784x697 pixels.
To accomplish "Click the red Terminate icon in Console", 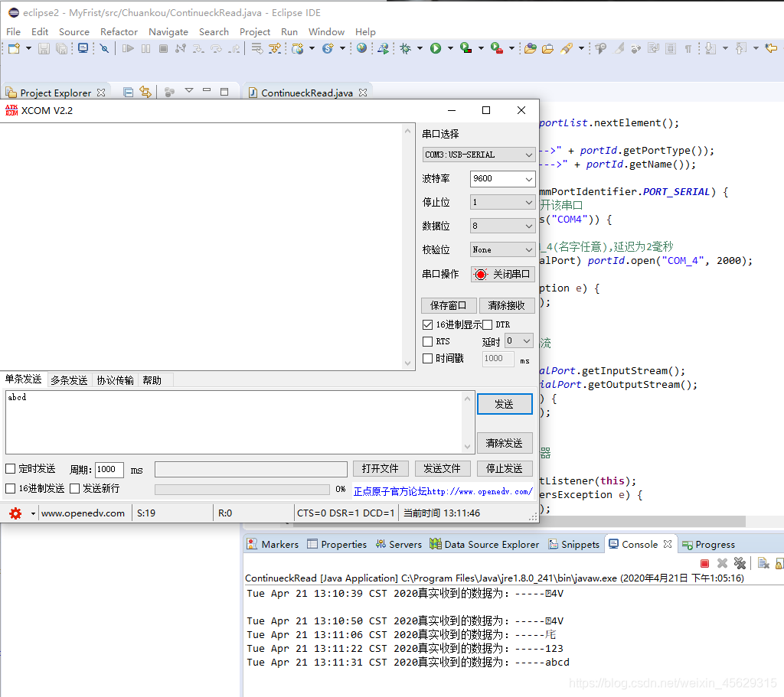I will [705, 564].
